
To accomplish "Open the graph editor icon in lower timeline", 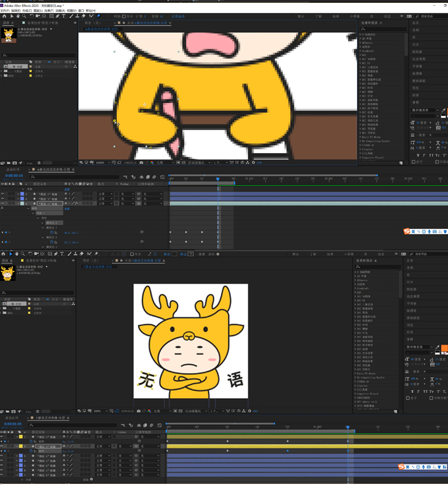I will (159, 425).
